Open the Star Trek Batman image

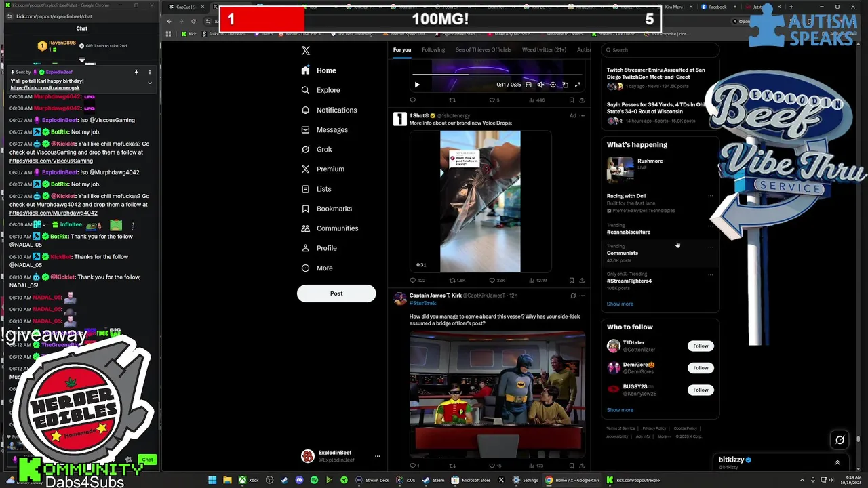497,394
